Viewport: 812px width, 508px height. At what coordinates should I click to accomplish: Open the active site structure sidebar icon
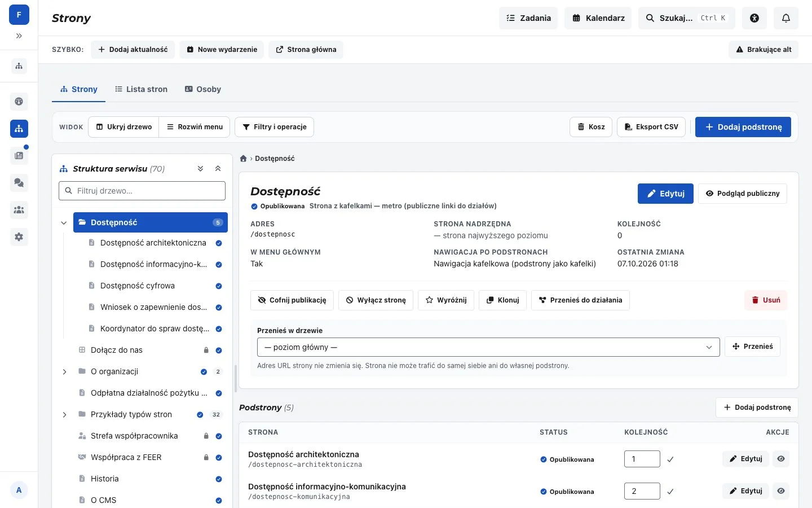[x=19, y=129]
